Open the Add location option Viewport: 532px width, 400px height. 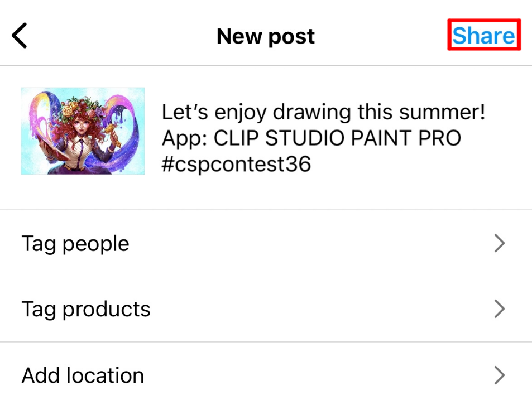pos(266,372)
